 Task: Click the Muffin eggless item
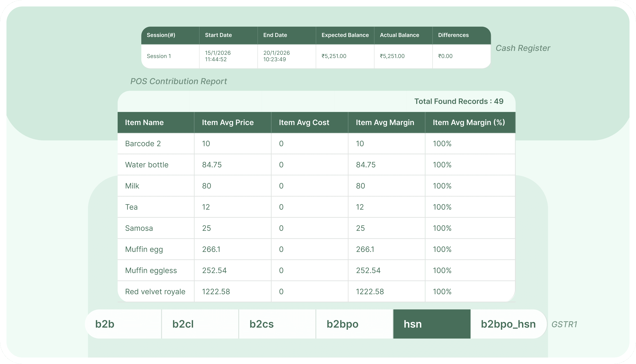pos(151,271)
